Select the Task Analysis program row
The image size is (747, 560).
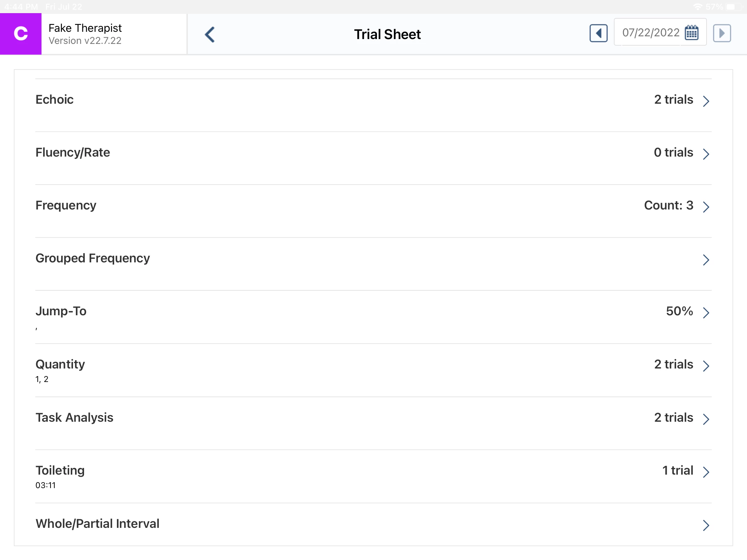click(x=74, y=418)
